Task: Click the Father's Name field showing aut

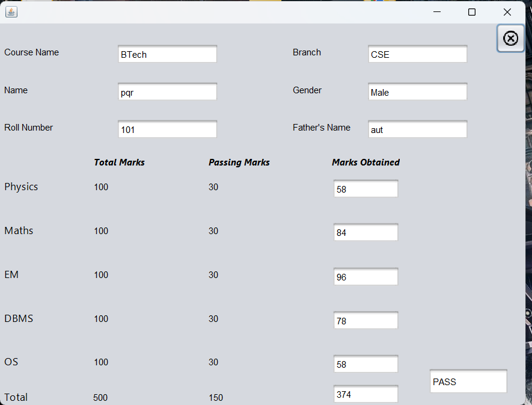Action: (x=417, y=129)
